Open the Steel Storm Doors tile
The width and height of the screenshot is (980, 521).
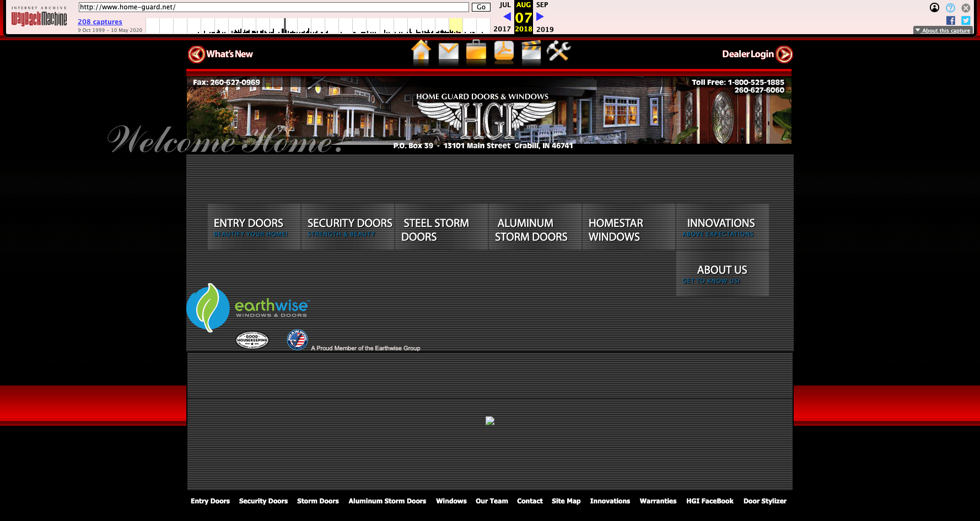(x=441, y=226)
